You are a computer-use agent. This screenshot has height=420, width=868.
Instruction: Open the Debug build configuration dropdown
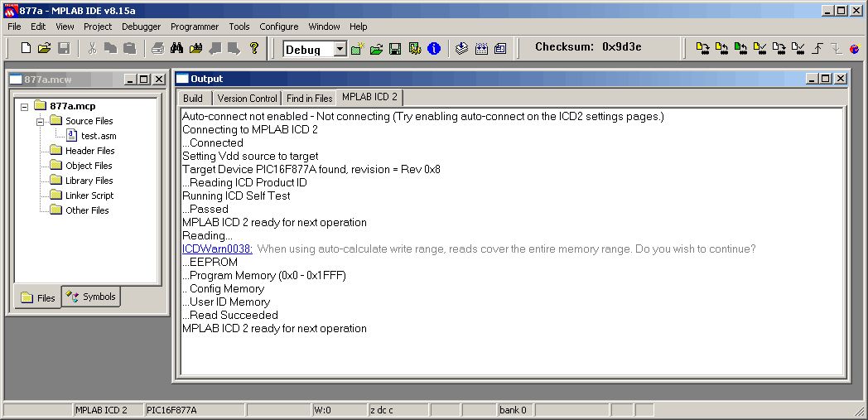[x=340, y=49]
